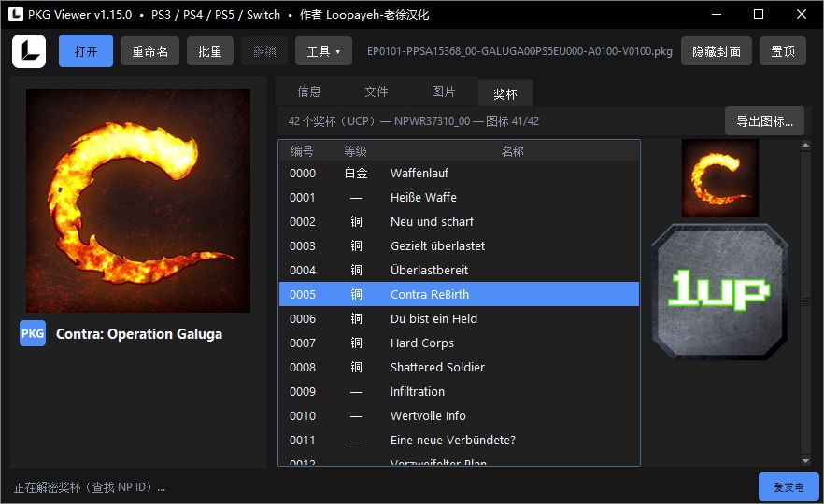The image size is (824, 504).
Task: Select the Du bist ein Held row
Action: click(x=459, y=318)
